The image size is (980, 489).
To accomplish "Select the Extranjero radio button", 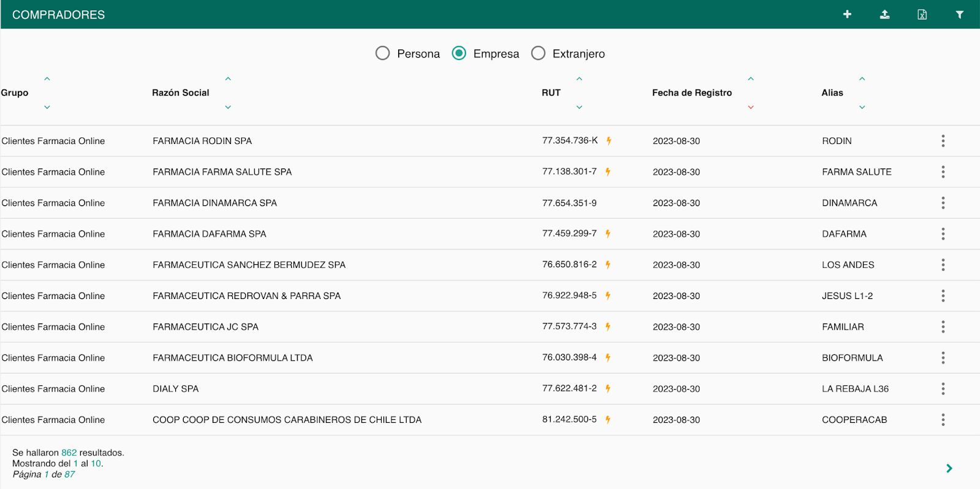I will click(538, 53).
